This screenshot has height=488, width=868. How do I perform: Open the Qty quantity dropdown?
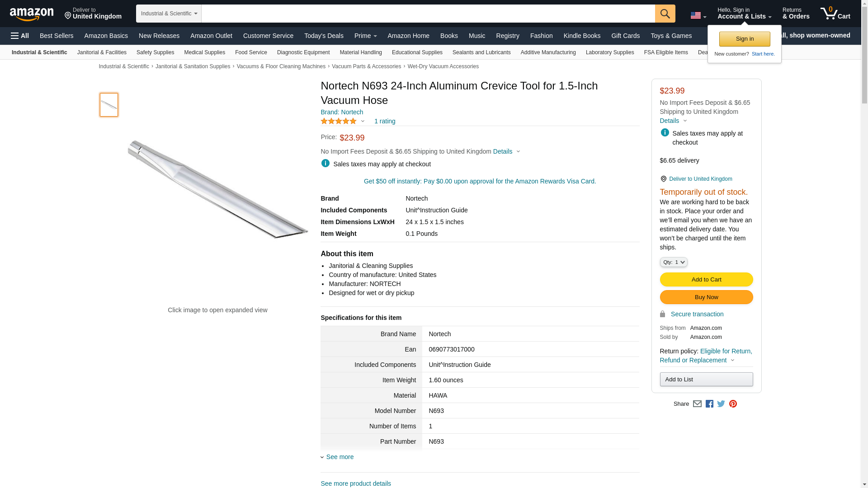[x=674, y=262]
